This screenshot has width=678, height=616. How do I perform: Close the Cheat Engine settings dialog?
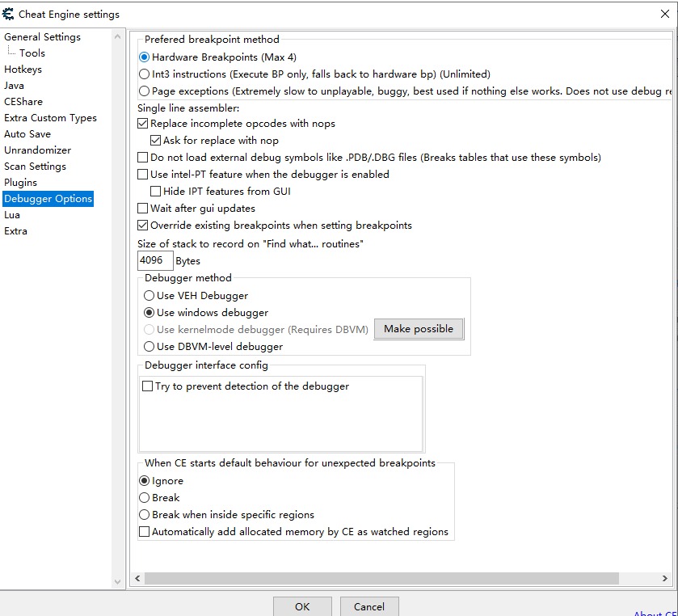[x=664, y=14]
